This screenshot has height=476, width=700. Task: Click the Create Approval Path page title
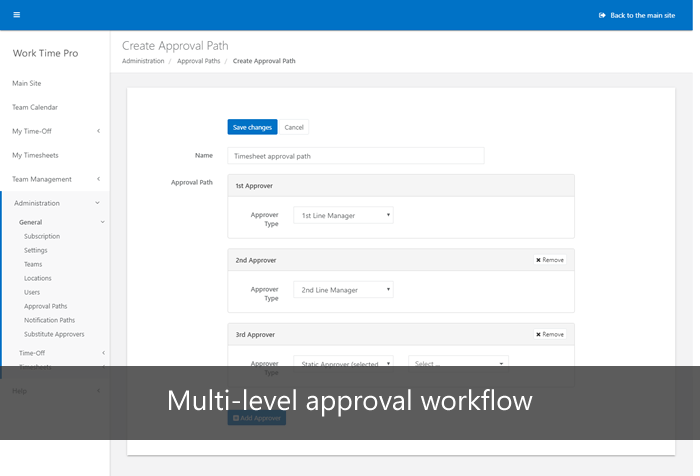click(x=175, y=46)
